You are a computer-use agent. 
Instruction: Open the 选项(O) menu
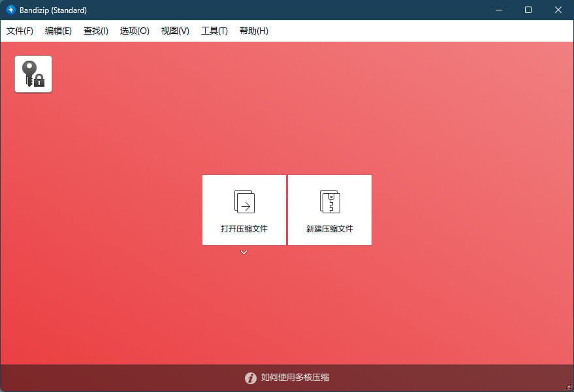pos(135,31)
